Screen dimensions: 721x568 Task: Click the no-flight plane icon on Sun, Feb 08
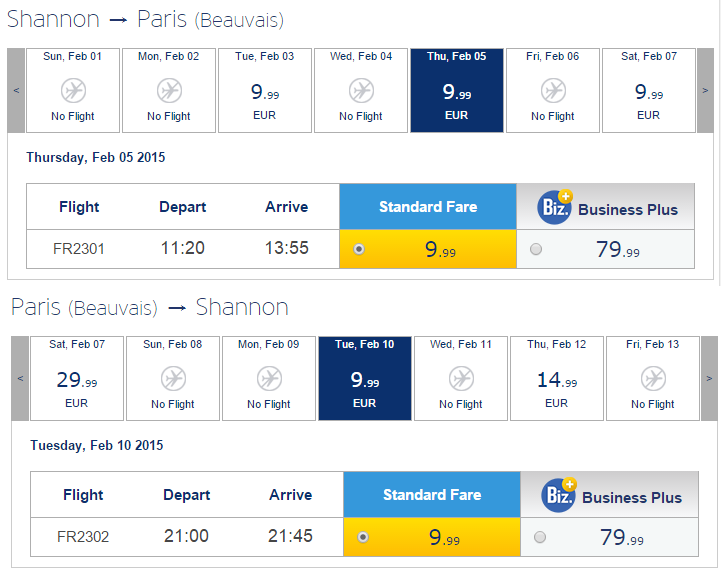173,379
